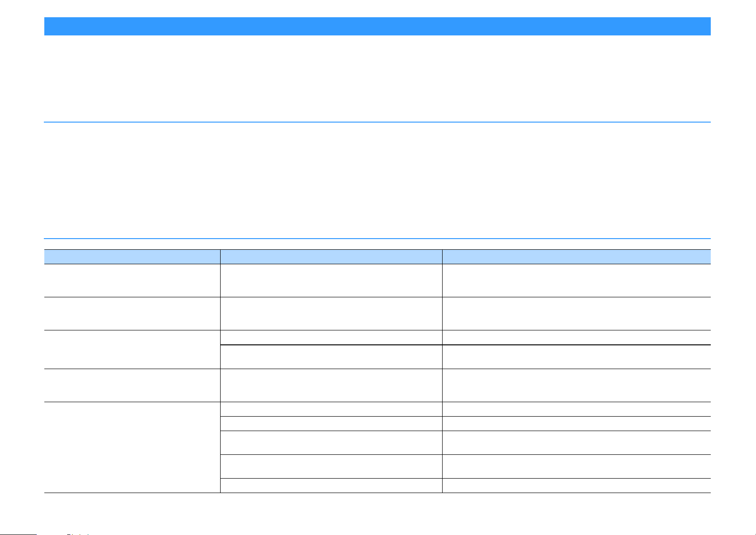Click the middle column's light-blue table header
Viewport: 756px width, 535px height.
coord(331,256)
